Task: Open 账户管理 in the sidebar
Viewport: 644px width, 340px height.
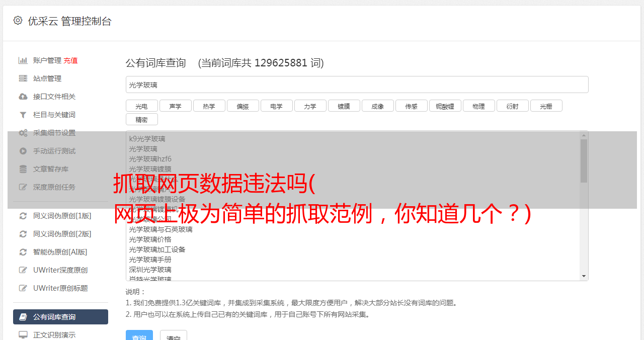Action: click(47, 60)
